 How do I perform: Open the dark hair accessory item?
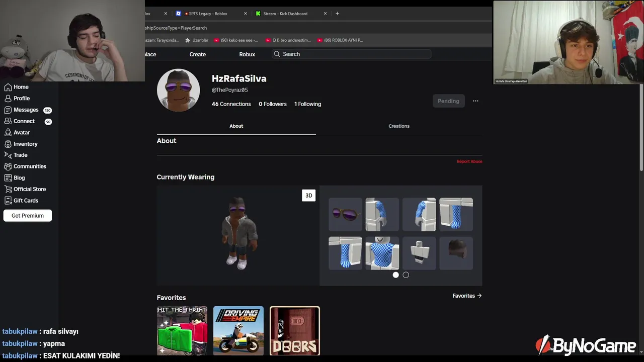[456, 253]
